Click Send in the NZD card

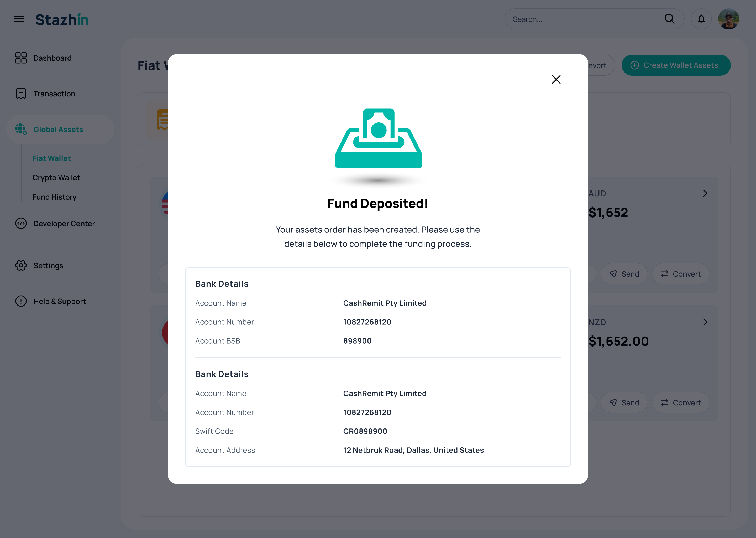(624, 403)
